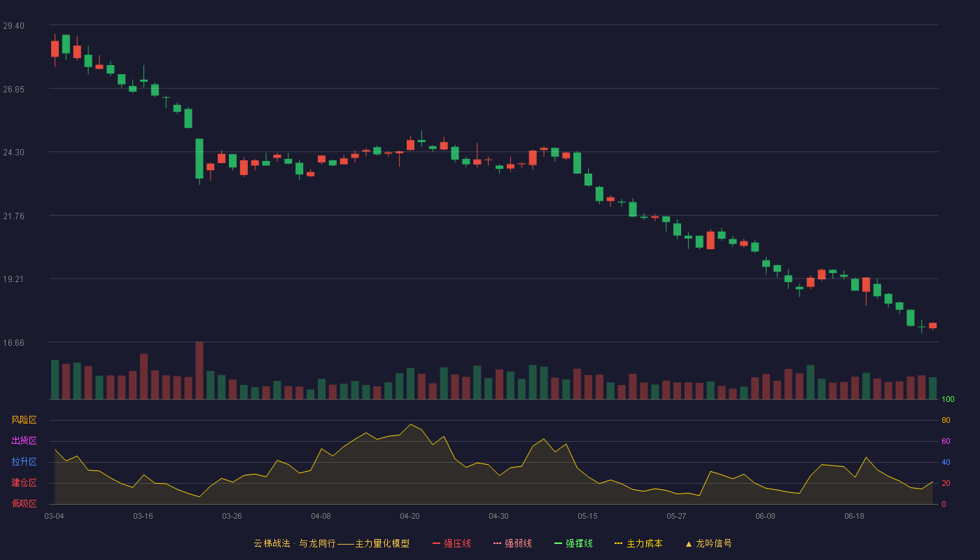Click the 26.85 price axis label
The height and width of the screenshot is (560, 980).
[x=13, y=90]
